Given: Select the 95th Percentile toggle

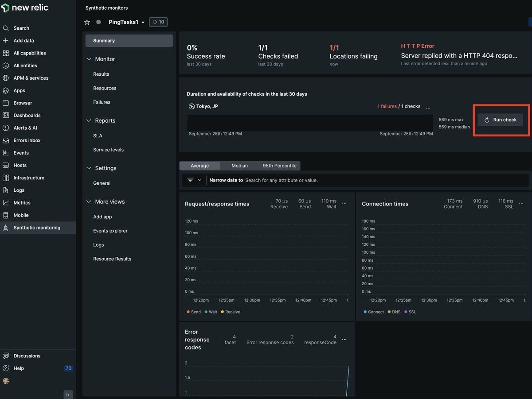Looking at the screenshot, I should 279,166.
